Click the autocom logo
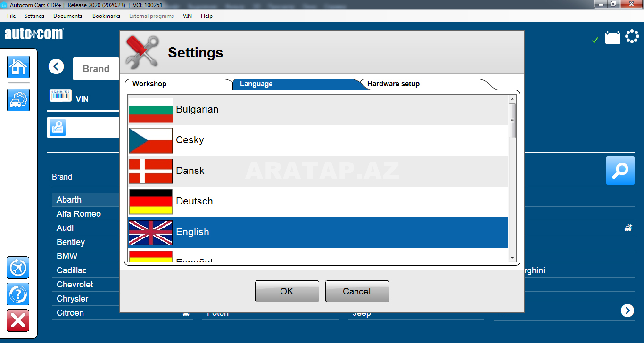 coord(33,34)
